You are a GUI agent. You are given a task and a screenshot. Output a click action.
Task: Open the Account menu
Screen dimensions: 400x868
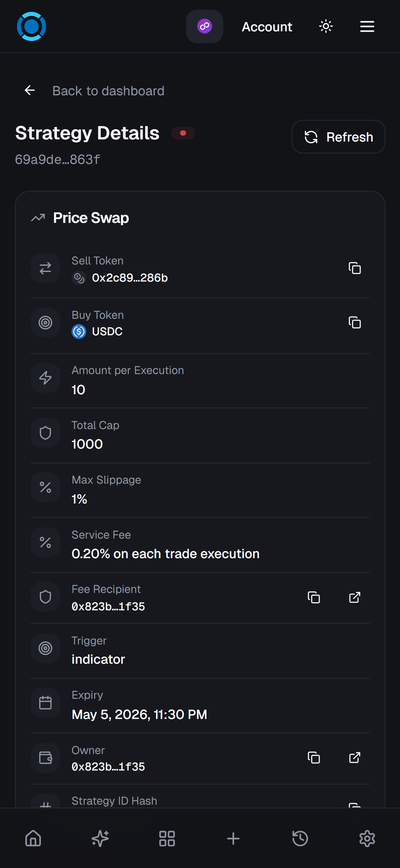[267, 27]
